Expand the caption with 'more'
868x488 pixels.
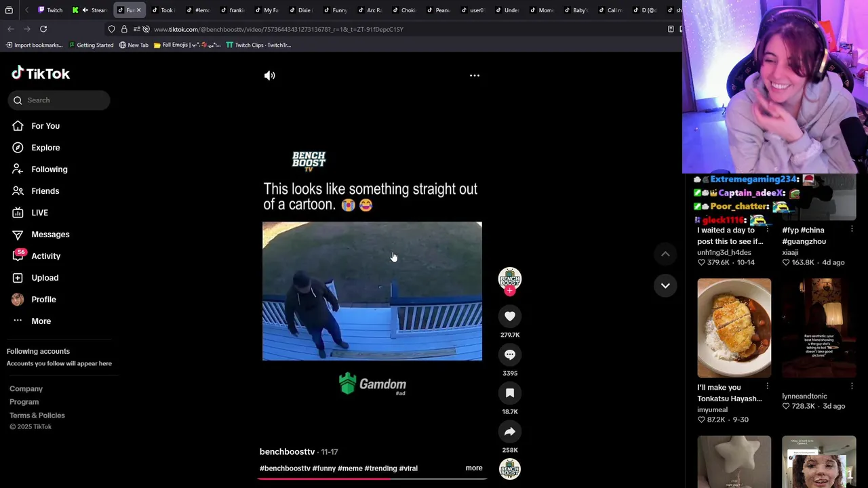(474, 468)
